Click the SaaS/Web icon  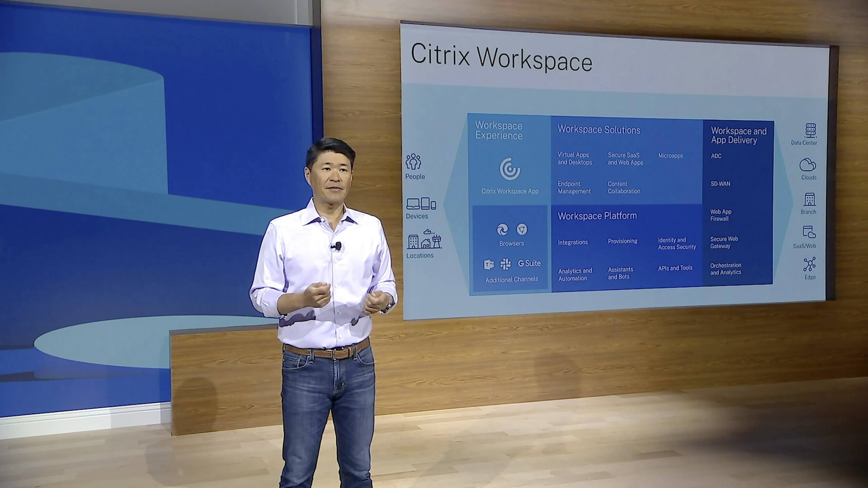pos(809,232)
